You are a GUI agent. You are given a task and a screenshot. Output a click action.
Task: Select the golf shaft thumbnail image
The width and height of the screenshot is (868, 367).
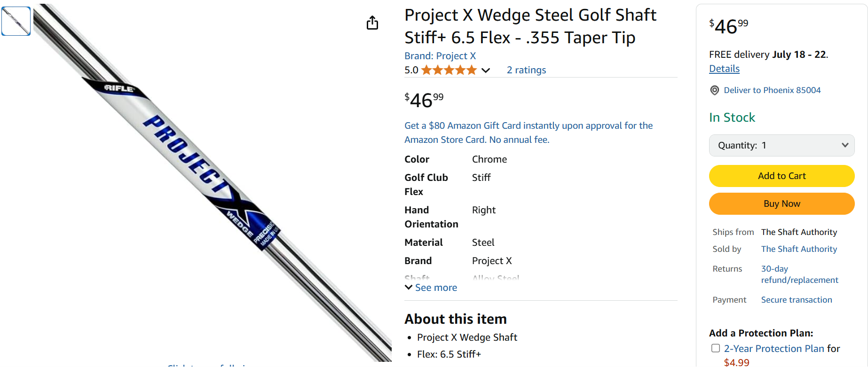pos(16,21)
